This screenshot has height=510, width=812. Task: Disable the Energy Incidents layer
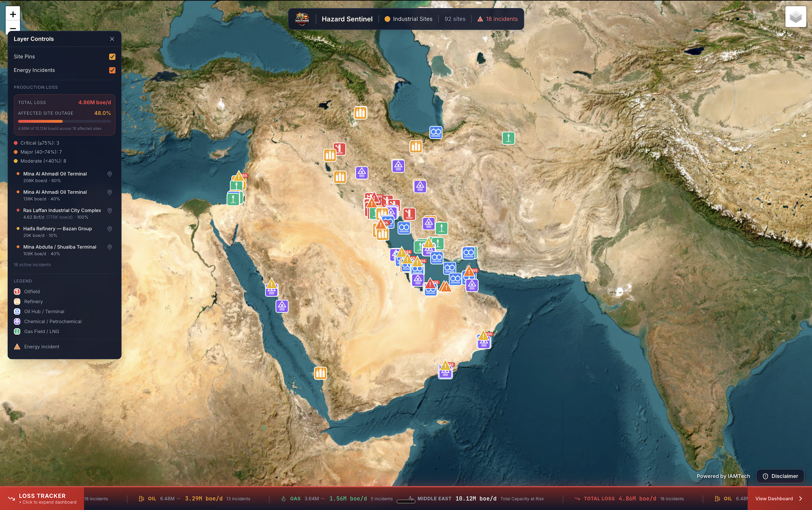tap(112, 70)
